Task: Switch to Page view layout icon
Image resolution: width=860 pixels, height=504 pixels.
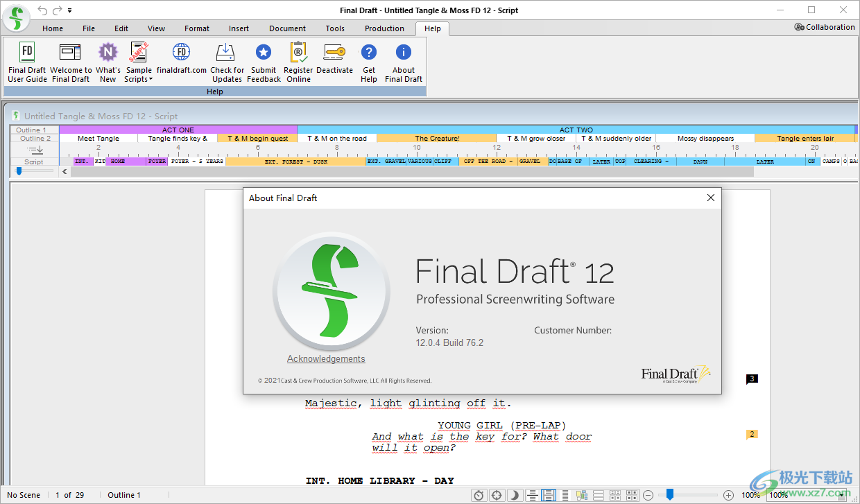Action: tap(549, 495)
